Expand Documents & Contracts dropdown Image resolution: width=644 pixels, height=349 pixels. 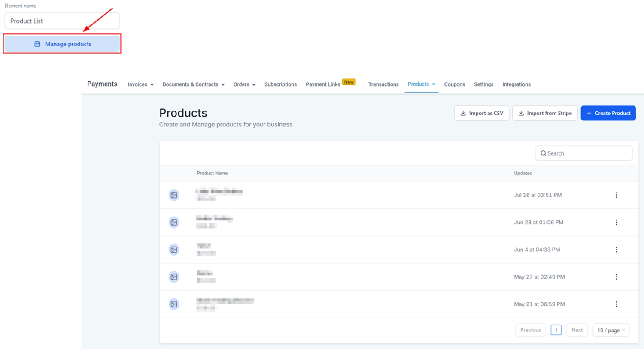(x=193, y=84)
